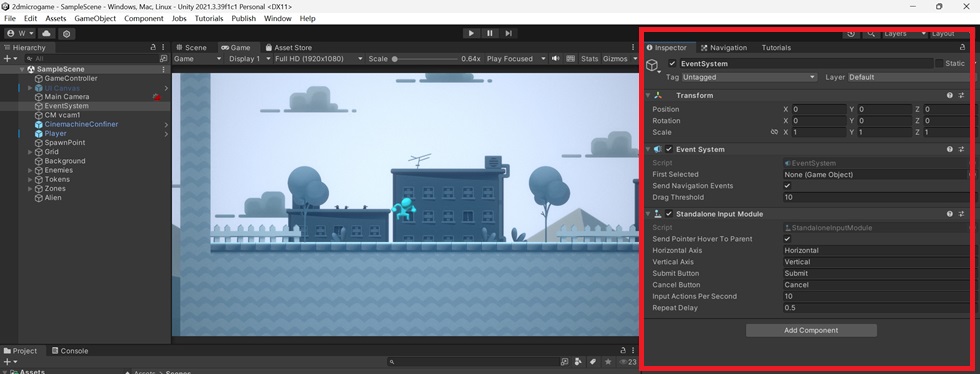Click the Pause button in the toolbar

coord(489,33)
